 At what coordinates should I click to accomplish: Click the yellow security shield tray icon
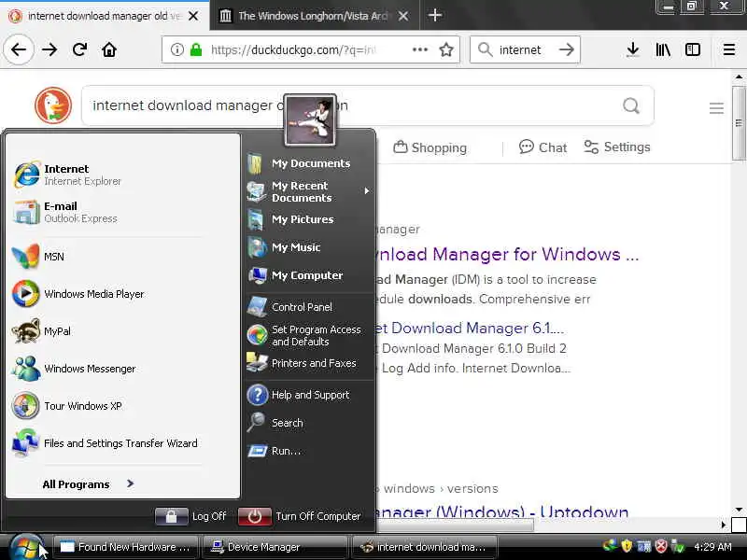627,546
